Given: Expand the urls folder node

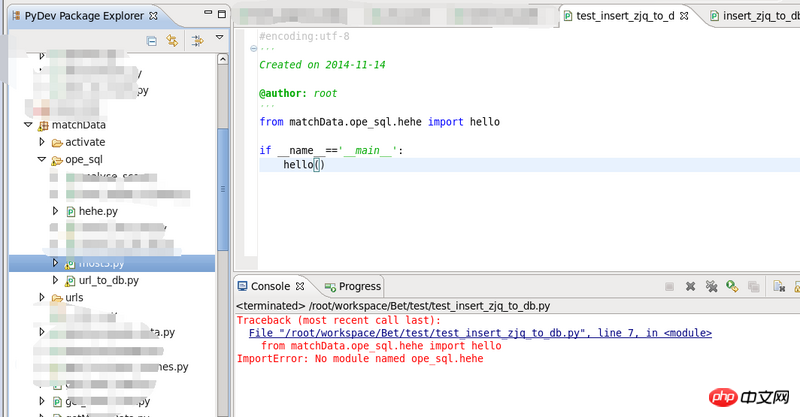Looking at the screenshot, I should (42, 298).
